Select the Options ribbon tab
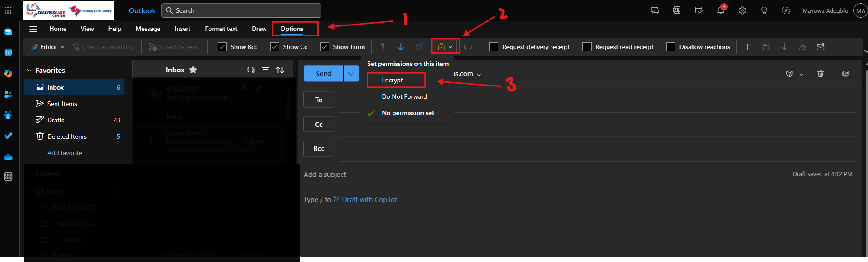 pyautogui.click(x=292, y=29)
